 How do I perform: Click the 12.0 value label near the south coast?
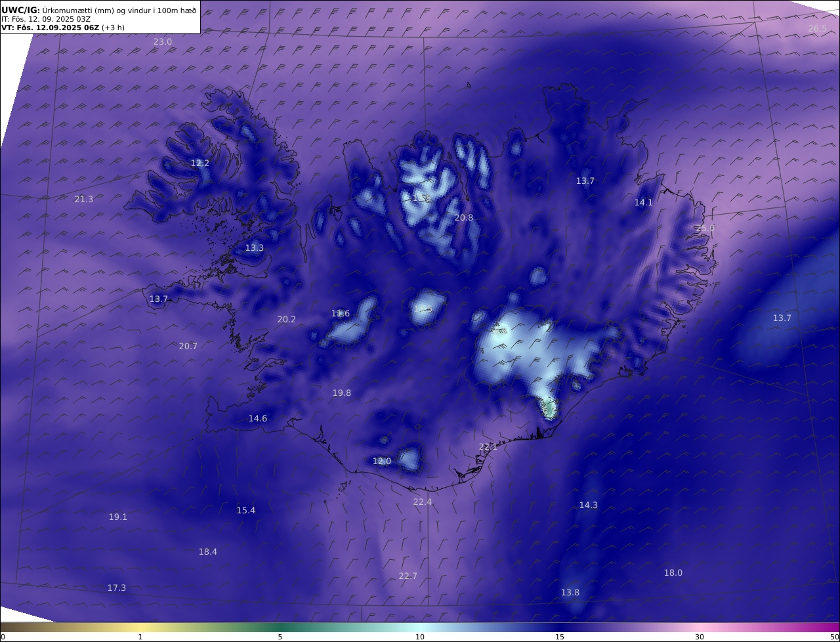(382, 461)
